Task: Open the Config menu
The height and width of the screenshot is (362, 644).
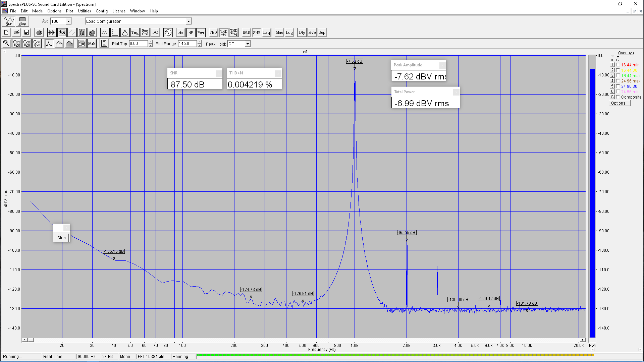Action: (x=102, y=11)
